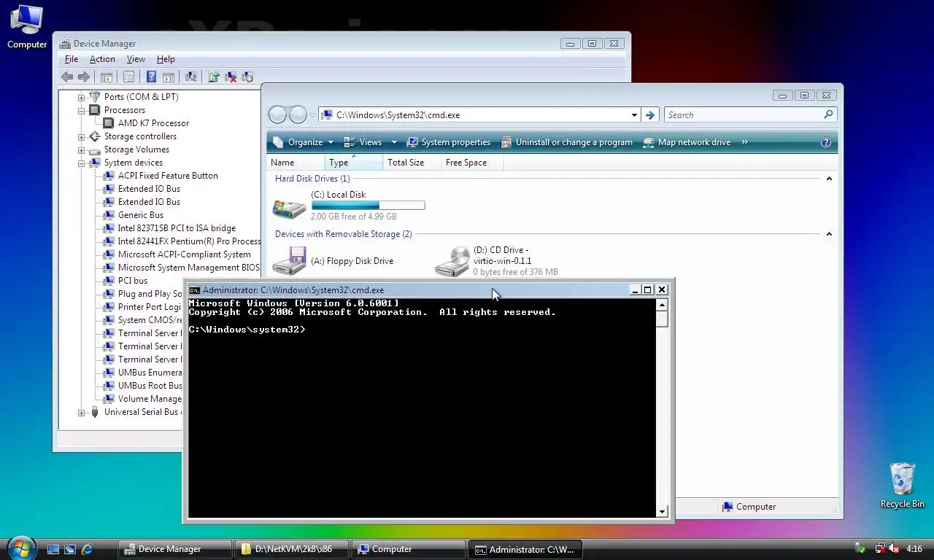Open View menu in Device Manager
The height and width of the screenshot is (560, 934).
[136, 59]
